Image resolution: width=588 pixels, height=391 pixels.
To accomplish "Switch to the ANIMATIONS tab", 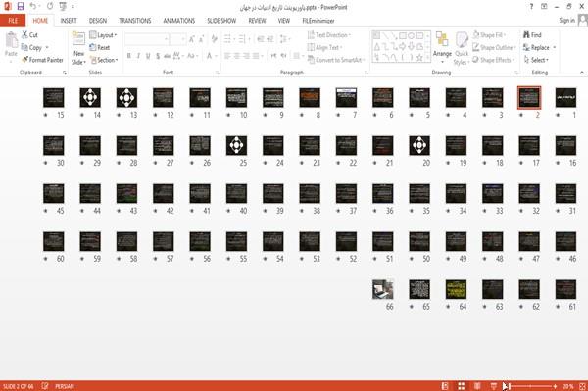I will 179,21.
